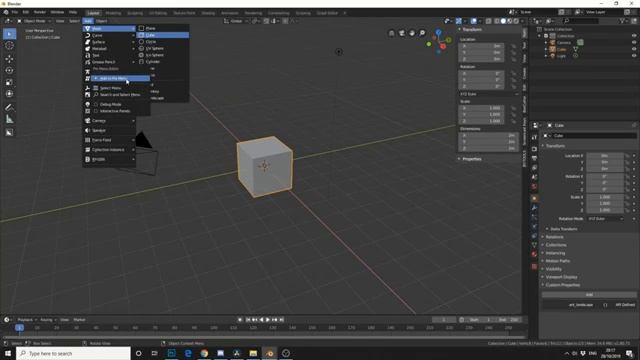The height and width of the screenshot is (360, 640).
Task: Open the Modifiers wrench tab icon
Action: (x=534, y=208)
